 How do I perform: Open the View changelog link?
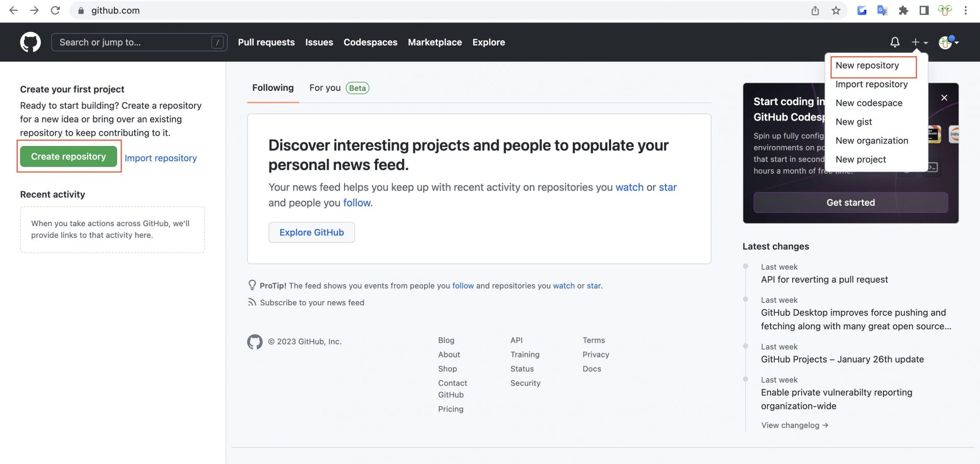pos(794,425)
